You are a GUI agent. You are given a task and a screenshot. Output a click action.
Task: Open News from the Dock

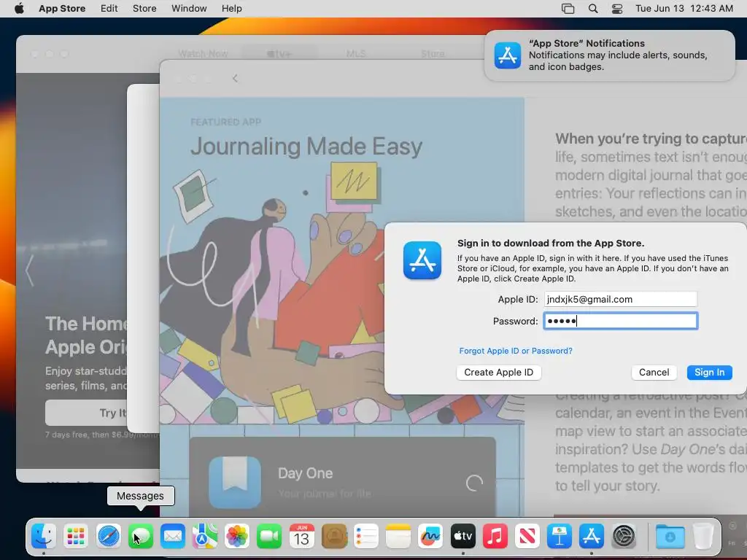coord(527,537)
